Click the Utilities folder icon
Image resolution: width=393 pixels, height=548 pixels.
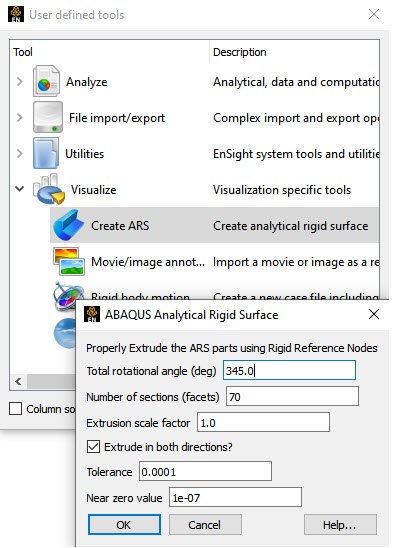pyautogui.click(x=46, y=153)
